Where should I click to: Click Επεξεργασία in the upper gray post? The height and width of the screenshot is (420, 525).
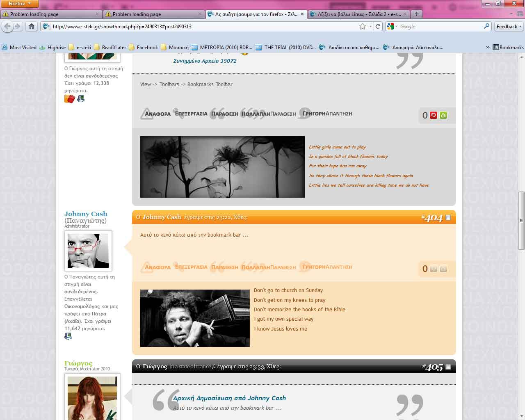coord(191,114)
